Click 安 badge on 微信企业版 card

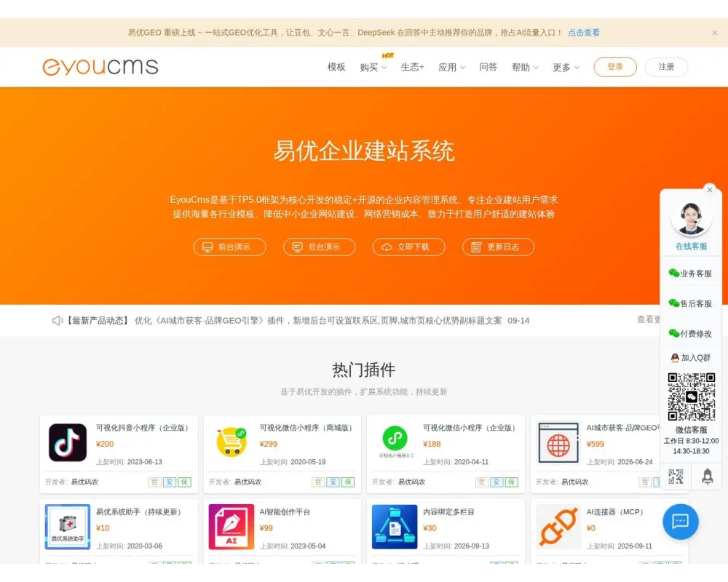(x=496, y=482)
